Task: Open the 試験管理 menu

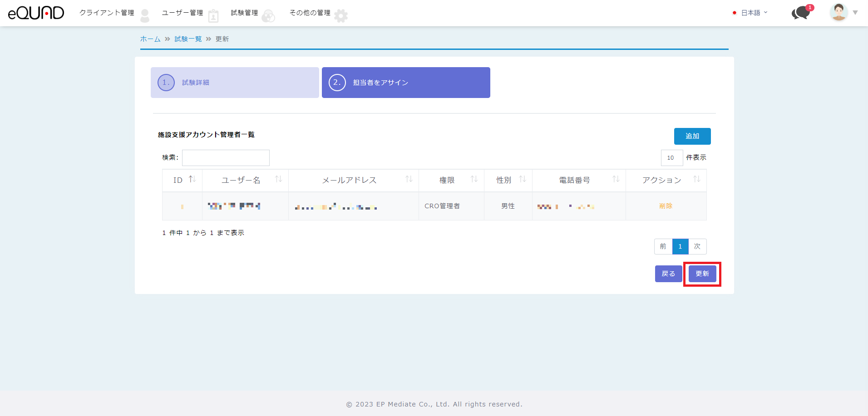Action: pyautogui.click(x=244, y=13)
